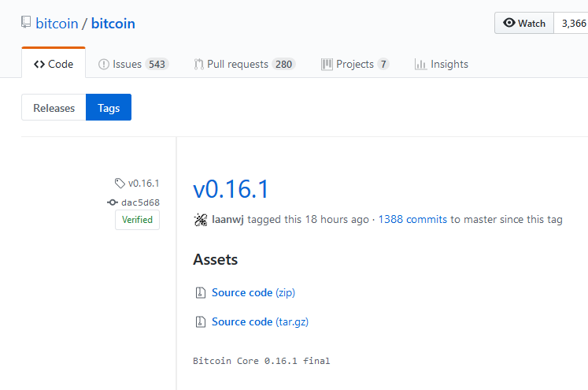Screen dimensions: 588x390
Task: Click the Projects board icon
Action: pos(327,65)
